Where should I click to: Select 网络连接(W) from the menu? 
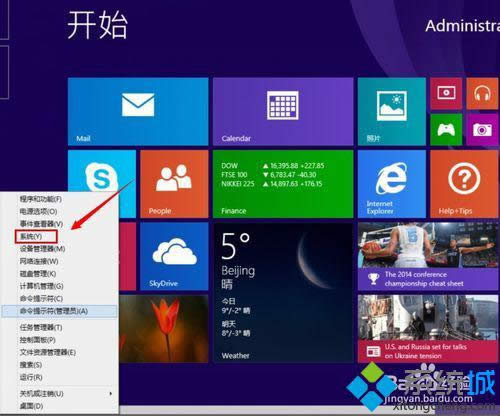39,261
